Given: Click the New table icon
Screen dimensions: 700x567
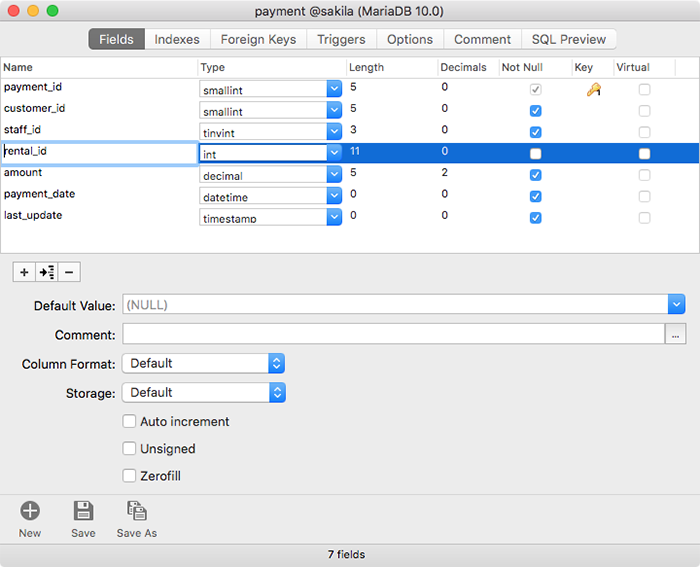Looking at the screenshot, I should pyautogui.click(x=30, y=511).
